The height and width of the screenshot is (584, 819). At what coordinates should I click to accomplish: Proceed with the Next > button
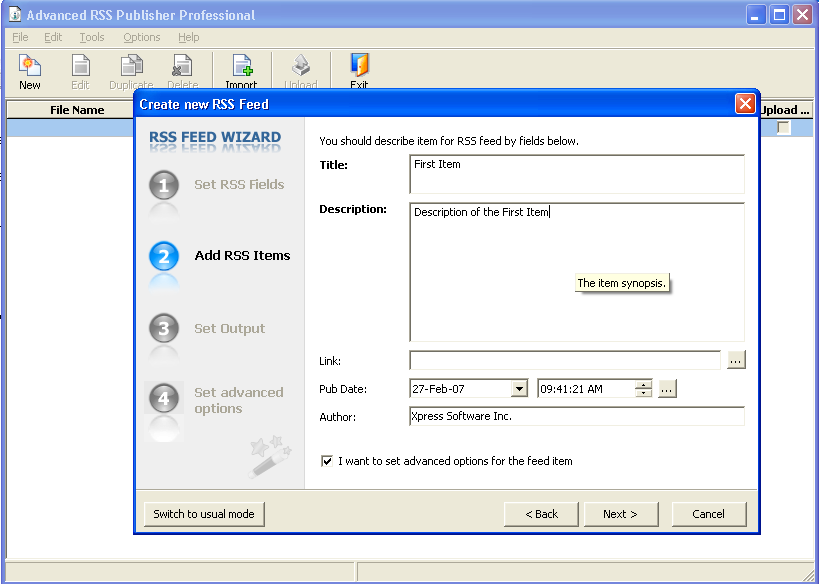coord(621,514)
